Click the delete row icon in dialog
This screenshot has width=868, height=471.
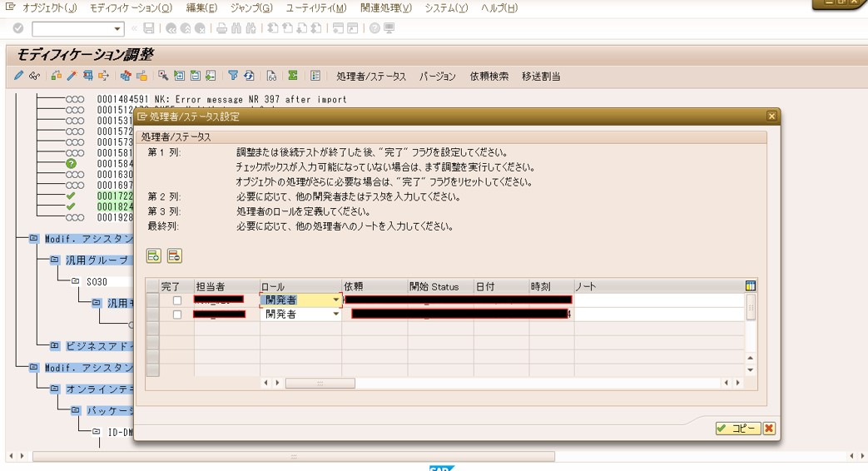pos(174,256)
